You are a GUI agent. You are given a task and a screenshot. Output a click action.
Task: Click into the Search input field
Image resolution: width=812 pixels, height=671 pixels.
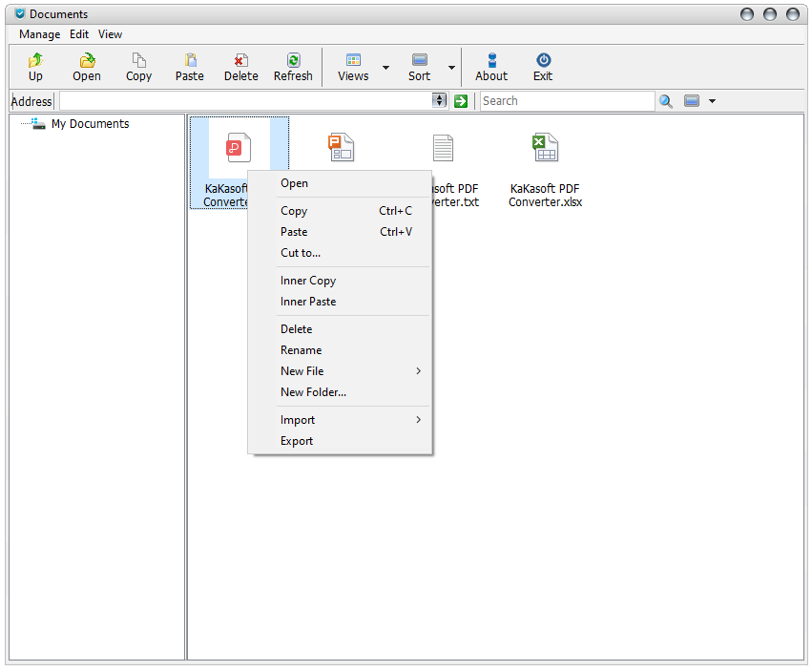(568, 101)
